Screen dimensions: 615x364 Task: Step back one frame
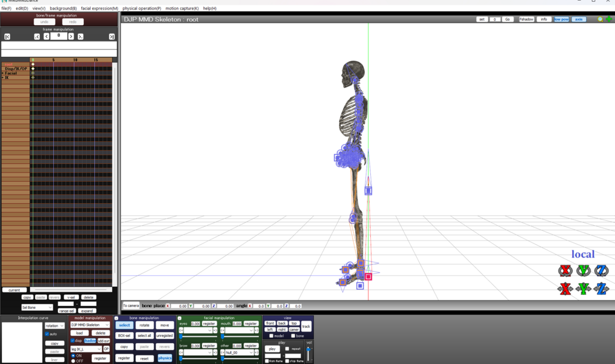tap(47, 37)
